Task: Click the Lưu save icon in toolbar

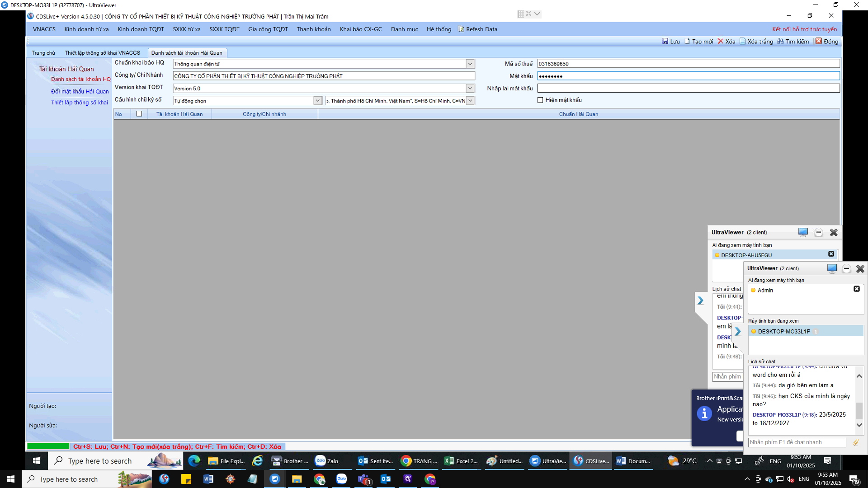Action: pyautogui.click(x=665, y=41)
